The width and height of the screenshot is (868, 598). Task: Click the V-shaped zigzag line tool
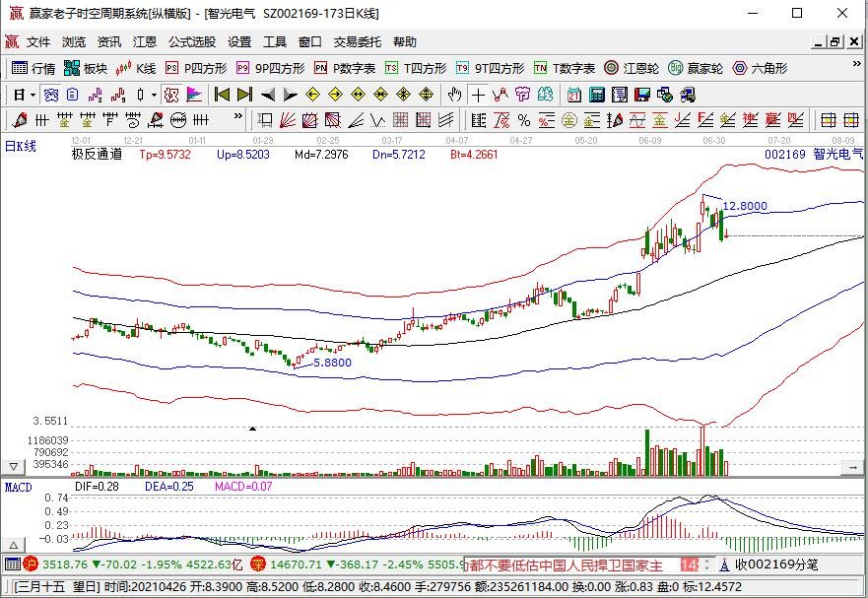pyautogui.click(x=378, y=120)
